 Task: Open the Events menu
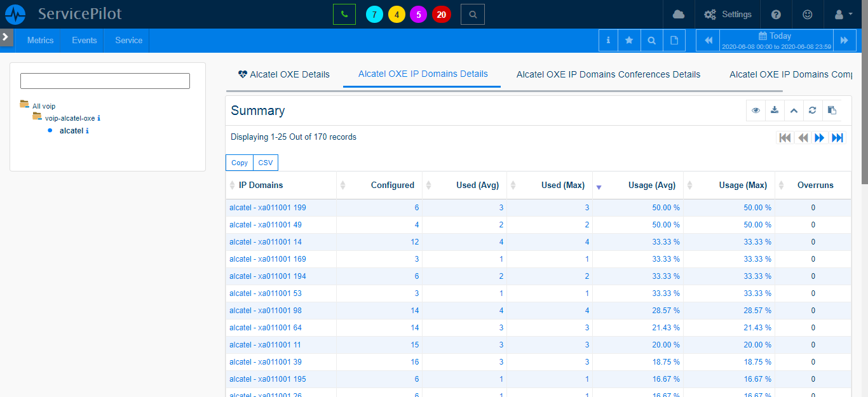[84, 40]
